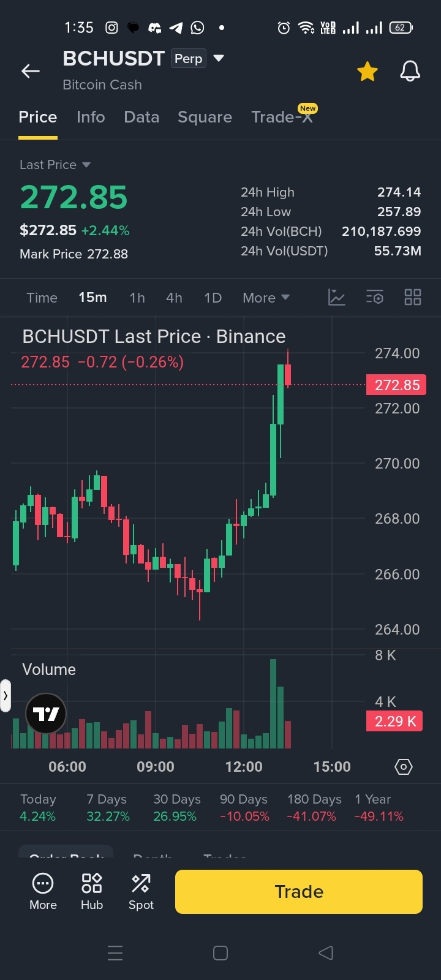Open chart settings hexagon icon
Viewport: 441px width, 980px height.
coord(404,767)
